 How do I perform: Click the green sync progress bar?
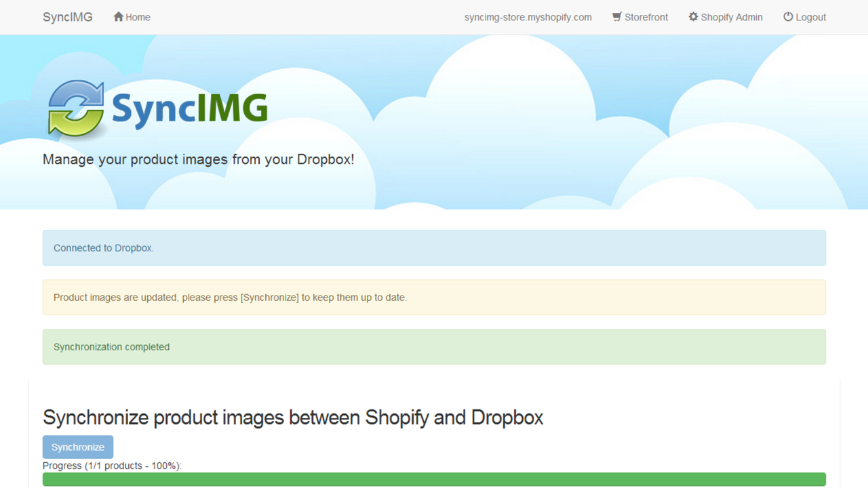pos(434,479)
